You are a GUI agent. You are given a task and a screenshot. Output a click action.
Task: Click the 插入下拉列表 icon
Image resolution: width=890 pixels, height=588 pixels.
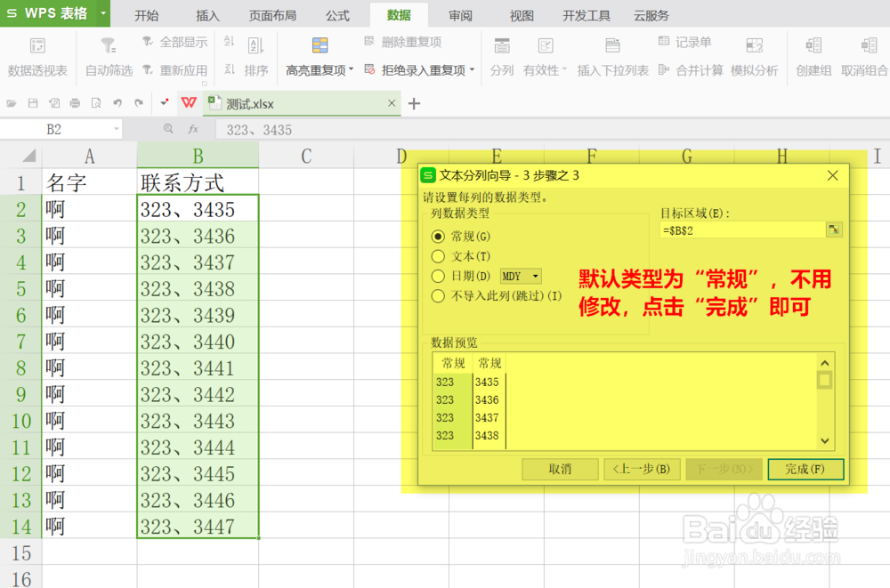[x=612, y=56]
